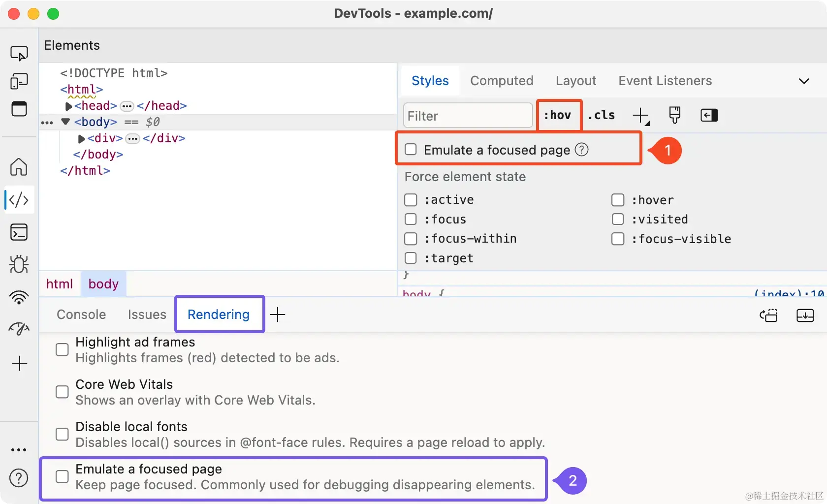
Task: Open the rendering emulations paintbrush icon
Action: coord(675,115)
